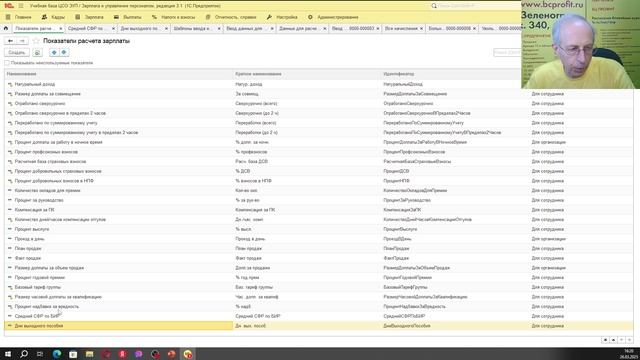Image resolution: width=640 pixels, height=360 pixels.
Task: Select the Компенсация за ПК row
Action: [x=318, y=210]
